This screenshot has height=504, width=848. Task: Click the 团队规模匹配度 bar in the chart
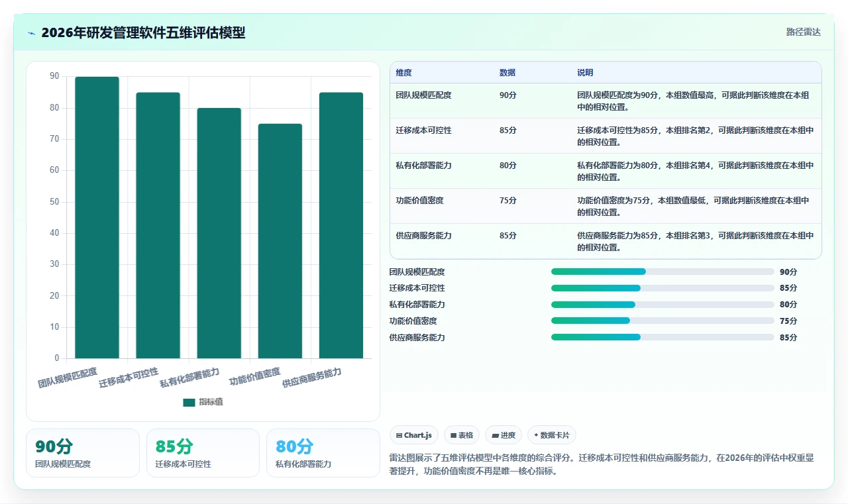pyautogui.click(x=97, y=217)
